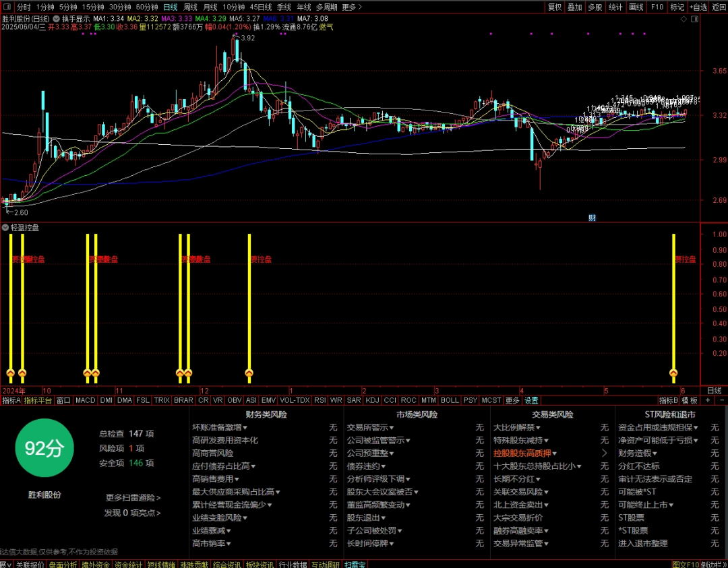Click the +自选 button
Image resolution: width=728 pixels, height=568 pixels.
pyautogui.click(x=698, y=7)
